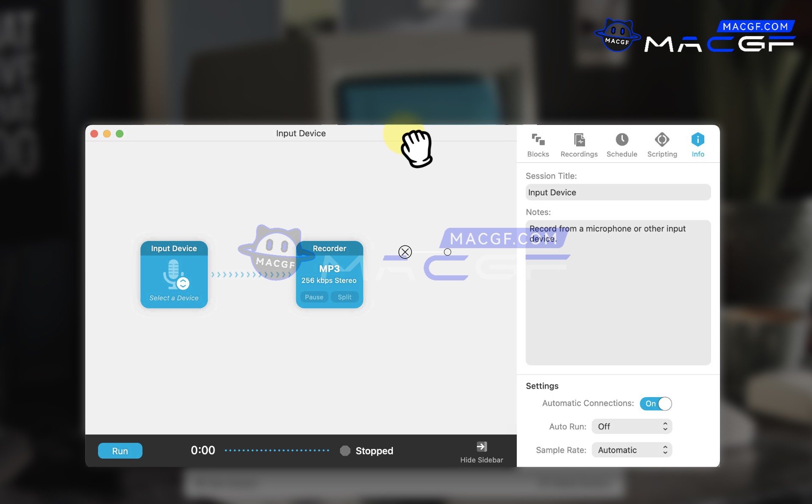Open the Recordings panel icon
The image size is (812, 504).
tap(579, 140)
